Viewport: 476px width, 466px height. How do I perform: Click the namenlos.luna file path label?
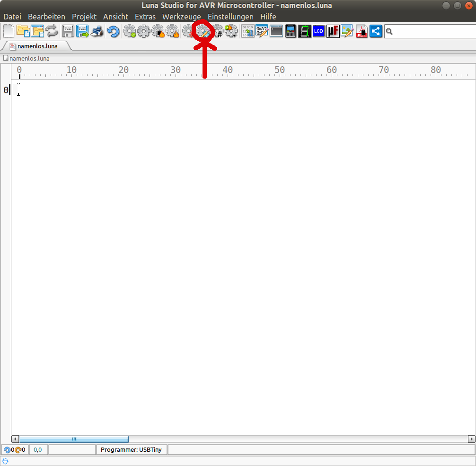29,58
